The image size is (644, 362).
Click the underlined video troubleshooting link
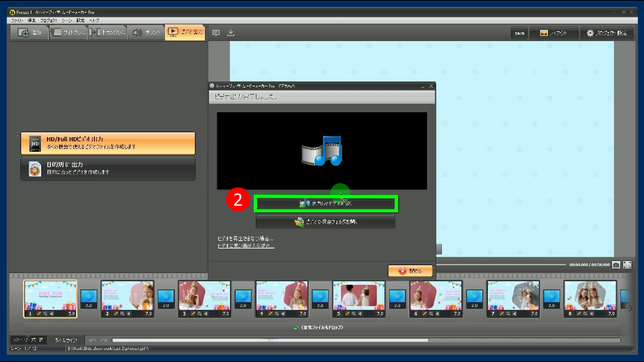[x=245, y=246]
